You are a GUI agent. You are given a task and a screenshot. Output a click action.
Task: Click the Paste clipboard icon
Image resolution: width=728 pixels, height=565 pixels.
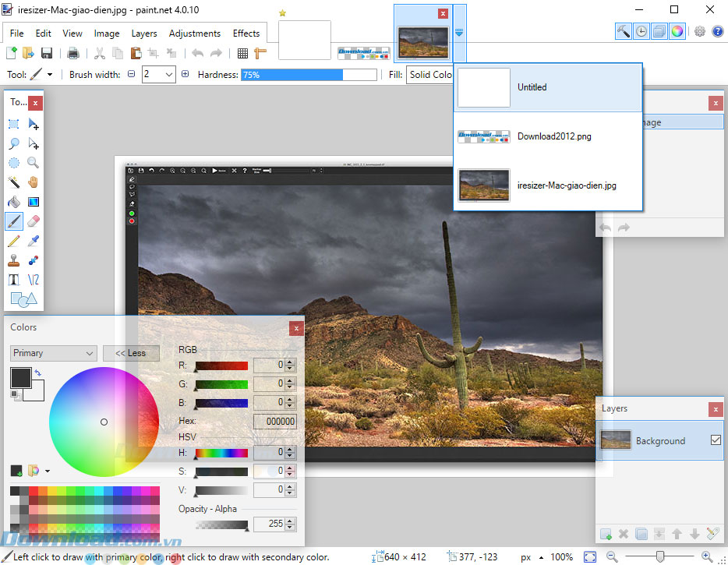(136, 53)
